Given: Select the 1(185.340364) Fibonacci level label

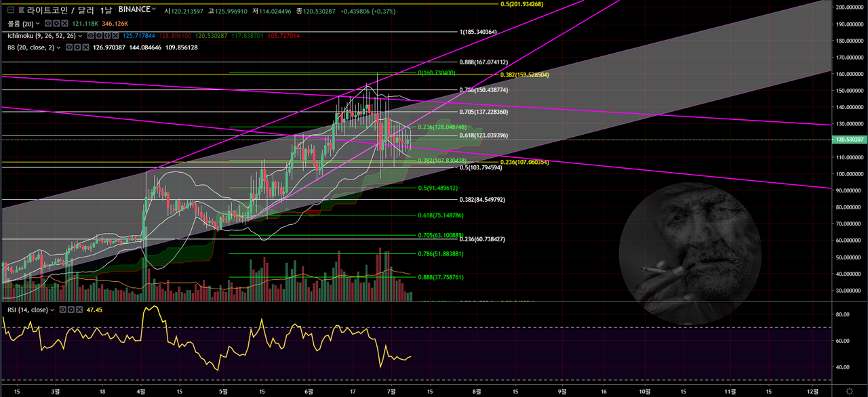Looking at the screenshot, I should click(478, 32).
